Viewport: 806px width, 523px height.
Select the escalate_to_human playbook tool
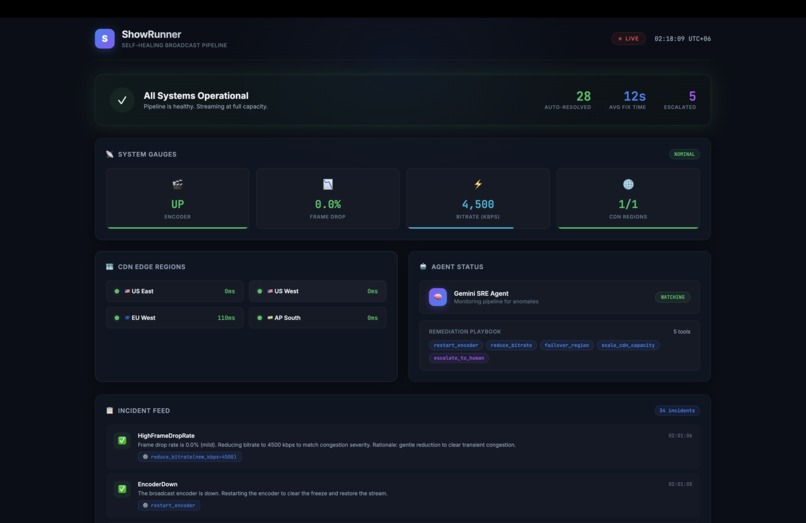tap(459, 358)
